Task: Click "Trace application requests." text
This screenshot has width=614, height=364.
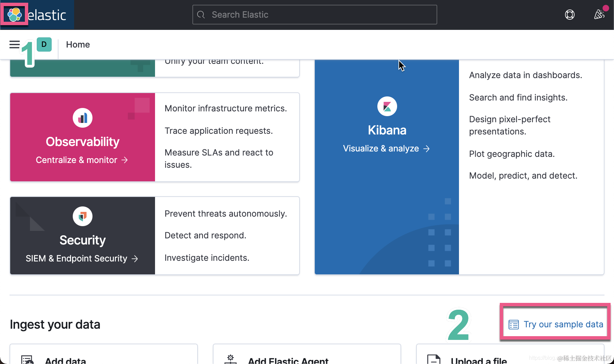Action: [x=219, y=131]
